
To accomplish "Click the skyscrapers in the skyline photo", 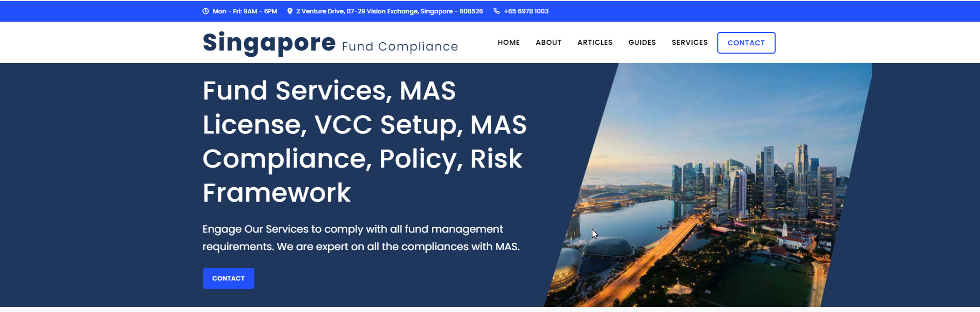I will point(769,180).
